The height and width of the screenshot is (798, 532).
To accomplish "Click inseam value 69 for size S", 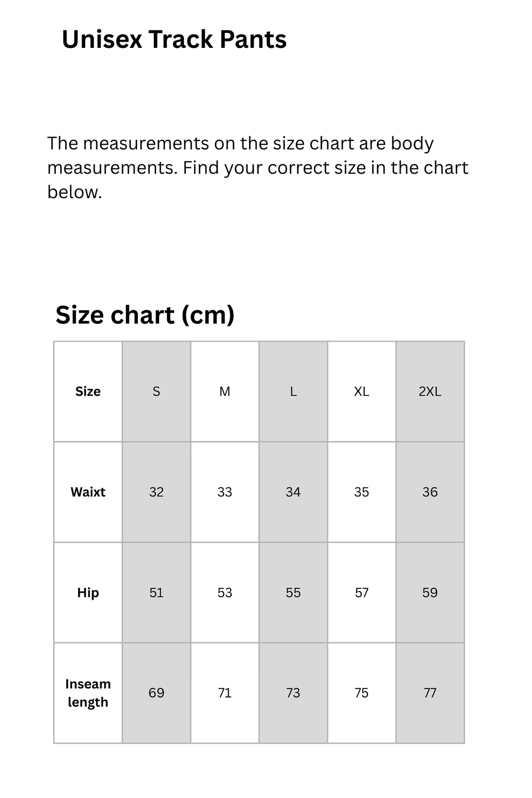I will point(156,693).
